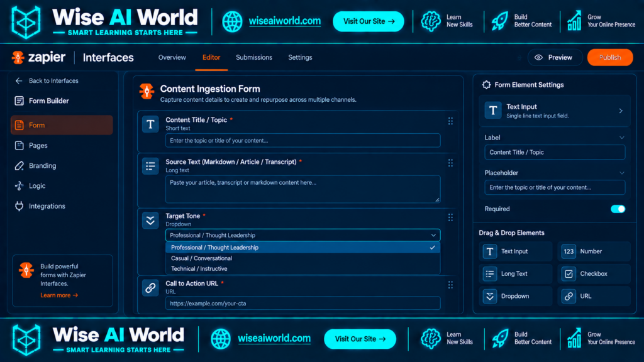Close the Target Tone dropdown selector
Image resolution: width=644 pixels, height=362 pixels.
click(433, 235)
